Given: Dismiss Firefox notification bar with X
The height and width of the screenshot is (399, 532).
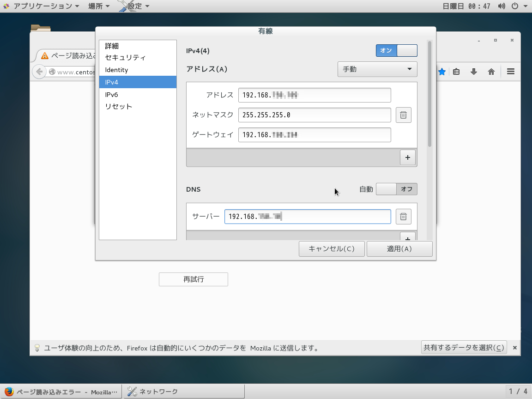Looking at the screenshot, I should tap(515, 348).
